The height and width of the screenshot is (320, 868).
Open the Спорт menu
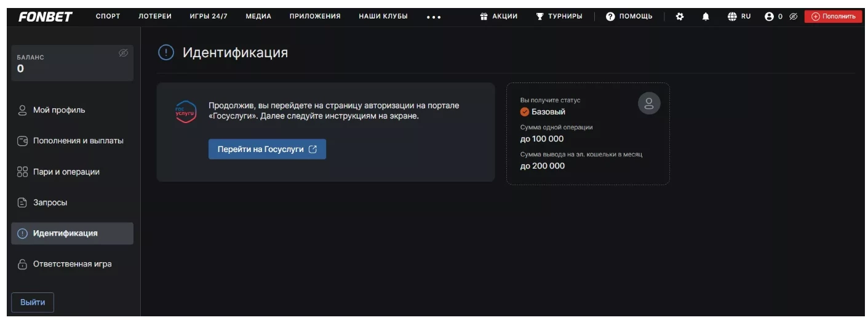pyautogui.click(x=108, y=17)
